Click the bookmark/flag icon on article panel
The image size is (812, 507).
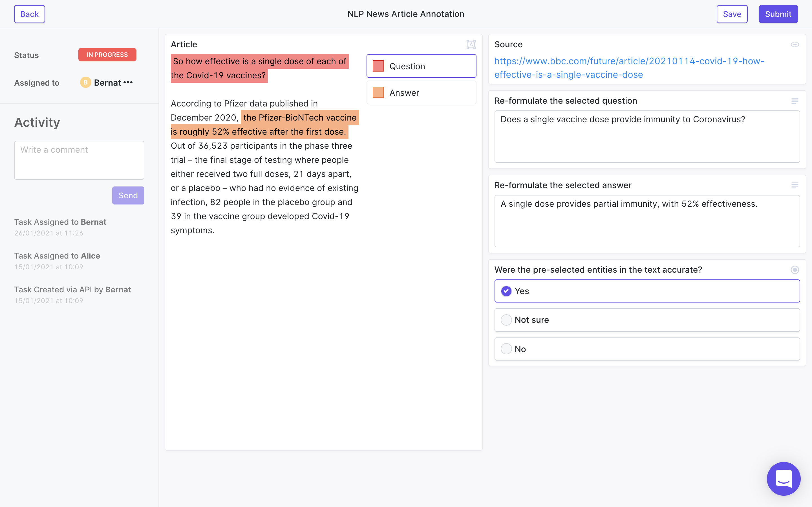(x=471, y=45)
